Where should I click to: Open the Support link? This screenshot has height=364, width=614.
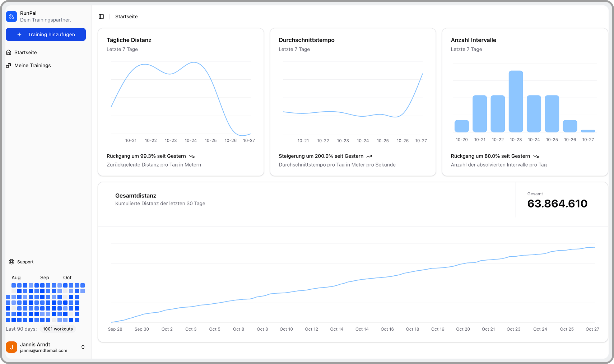tap(25, 262)
